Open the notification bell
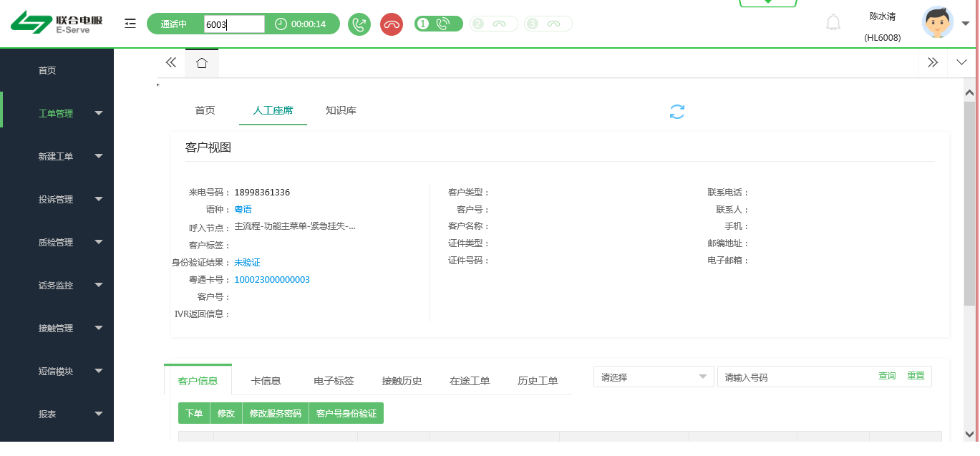Viewport: 980px width, 456px height. point(833,23)
